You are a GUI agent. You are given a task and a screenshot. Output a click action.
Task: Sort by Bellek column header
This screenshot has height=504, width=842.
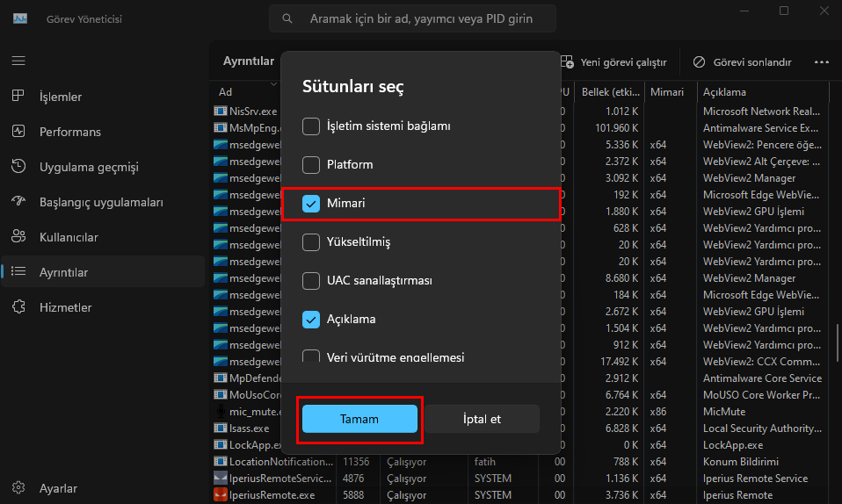610,92
